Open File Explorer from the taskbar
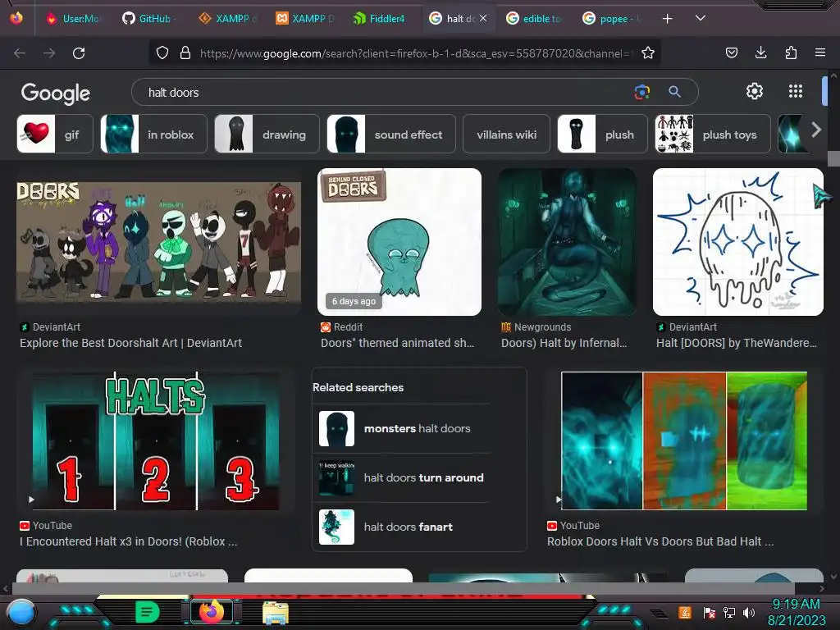 click(x=276, y=612)
